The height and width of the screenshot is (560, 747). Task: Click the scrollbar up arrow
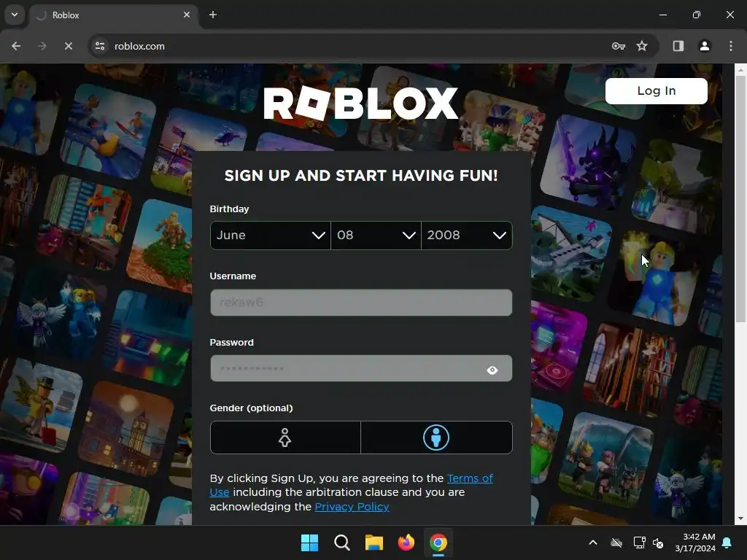click(x=740, y=69)
